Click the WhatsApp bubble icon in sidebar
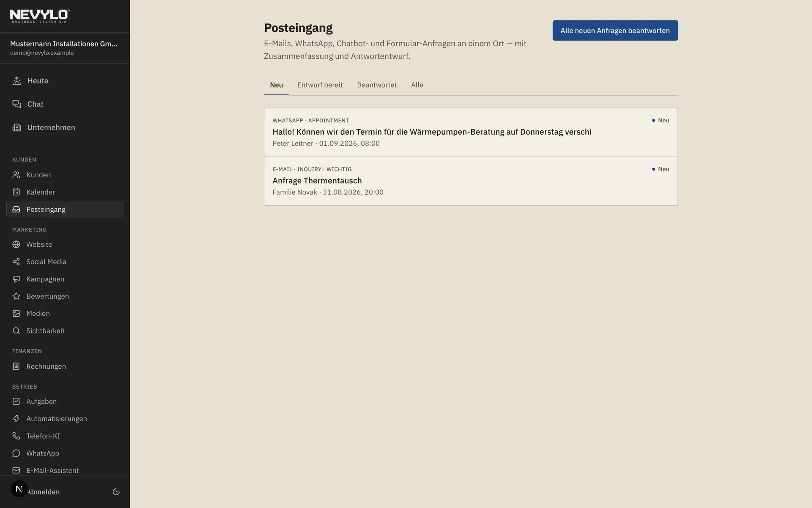 click(16, 453)
